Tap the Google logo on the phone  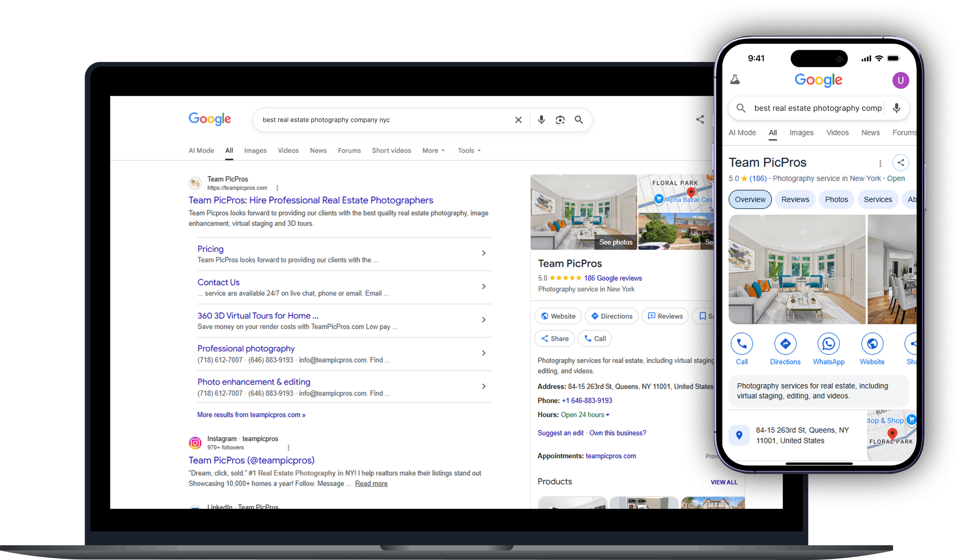pyautogui.click(x=818, y=80)
